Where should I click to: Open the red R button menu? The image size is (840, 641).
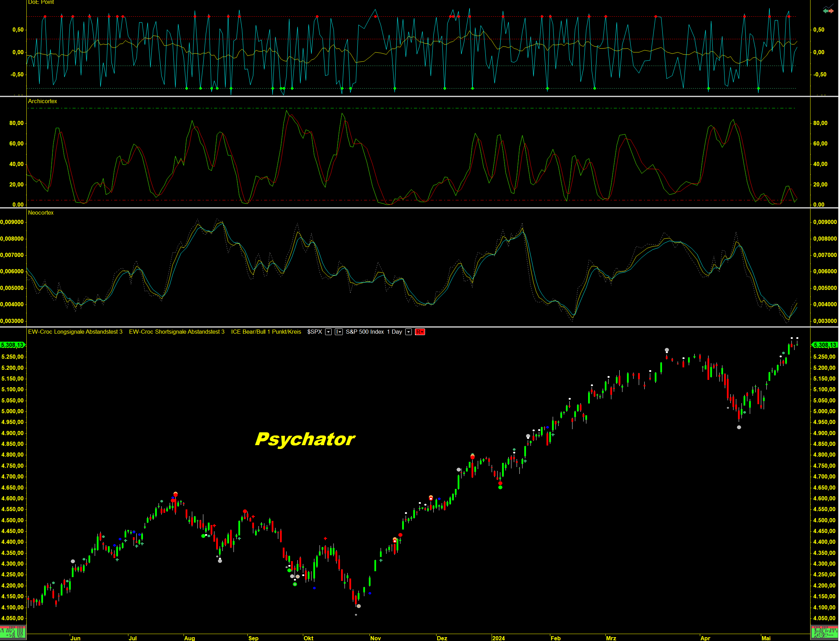420,332
